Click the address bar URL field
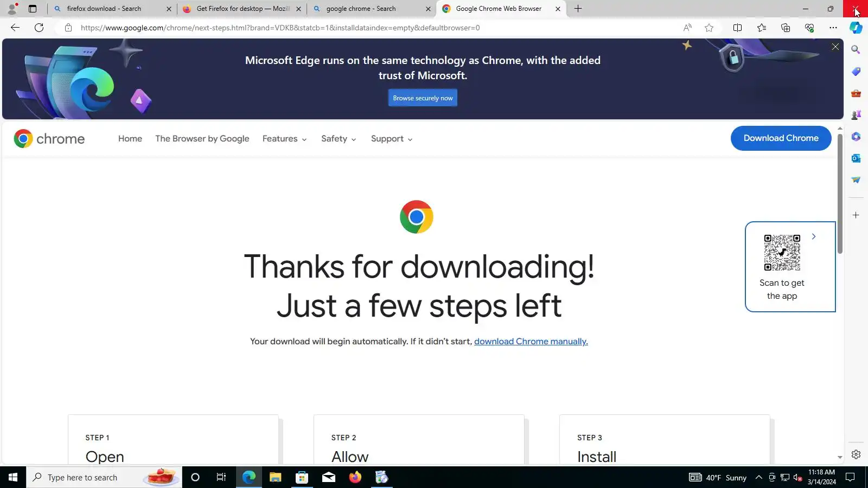 pos(374,28)
